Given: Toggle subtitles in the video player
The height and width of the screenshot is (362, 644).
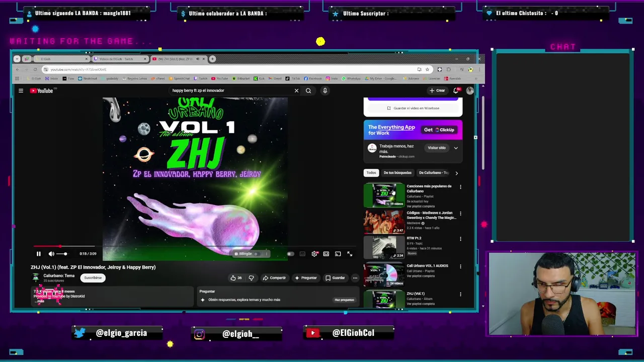Looking at the screenshot, I should click(302, 254).
